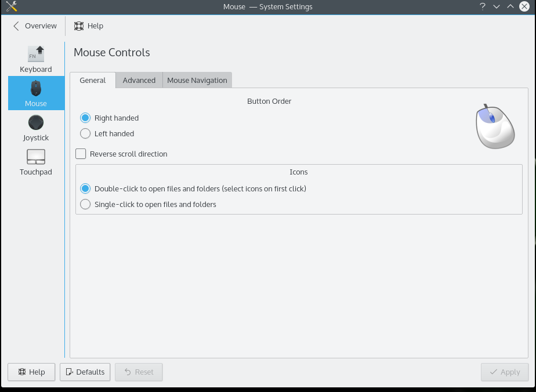
Task: Open the Touchpad settings module
Action: click(36, 162)
